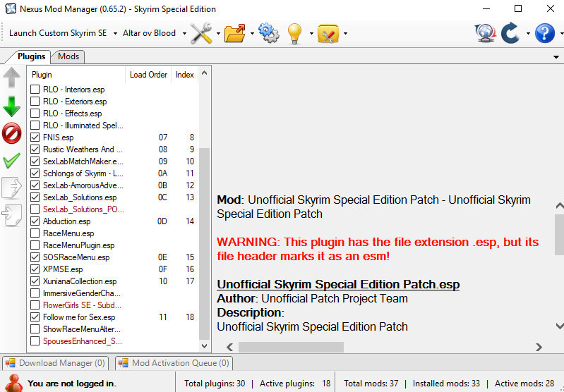Image resolution: width=564 pixels, height=392 pixels.
Task: Enable RLO - Interiors.esp checkbox
Action: point(35,89)
